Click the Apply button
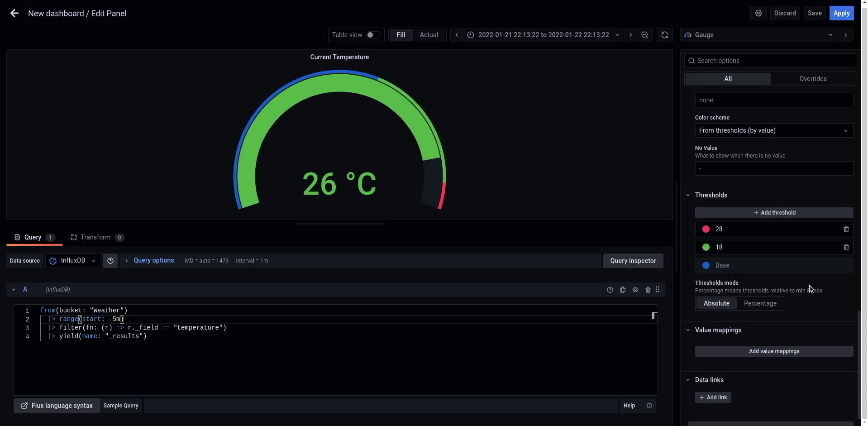 point(841,13)
